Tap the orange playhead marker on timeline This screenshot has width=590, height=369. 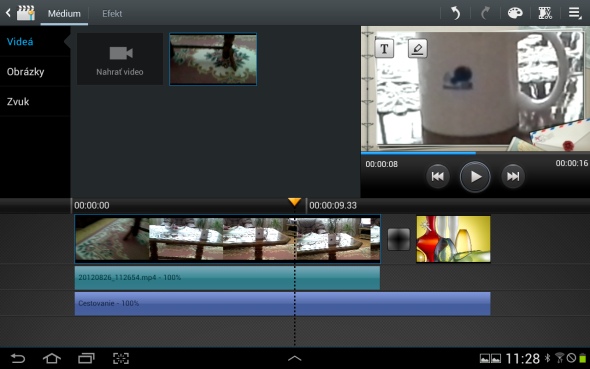tap(294, 202)
